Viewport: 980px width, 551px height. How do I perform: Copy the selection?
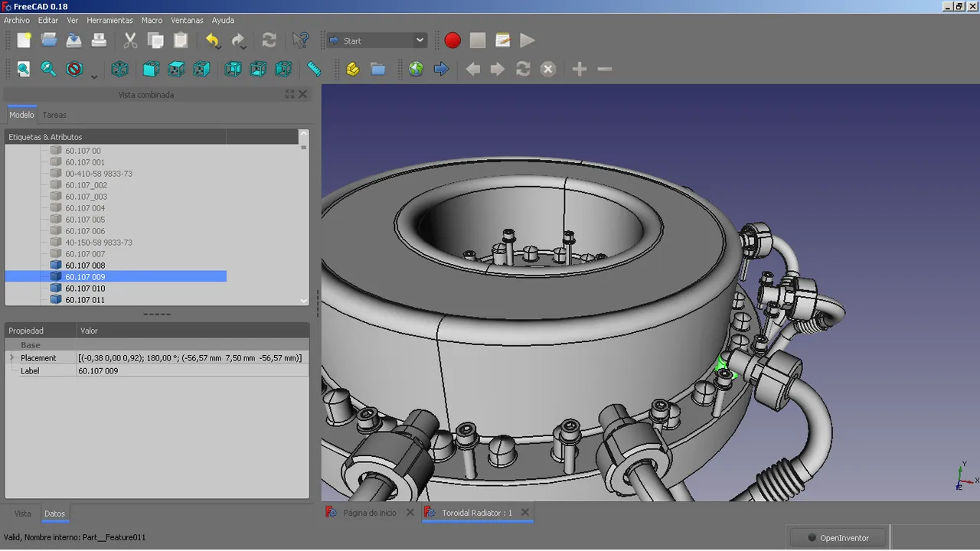tap(155, 41)
